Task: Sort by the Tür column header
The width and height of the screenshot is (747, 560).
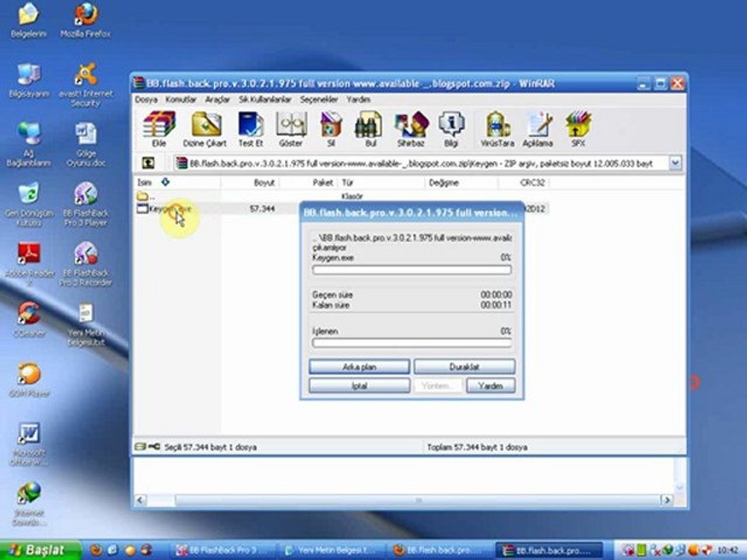Action: 381,182
